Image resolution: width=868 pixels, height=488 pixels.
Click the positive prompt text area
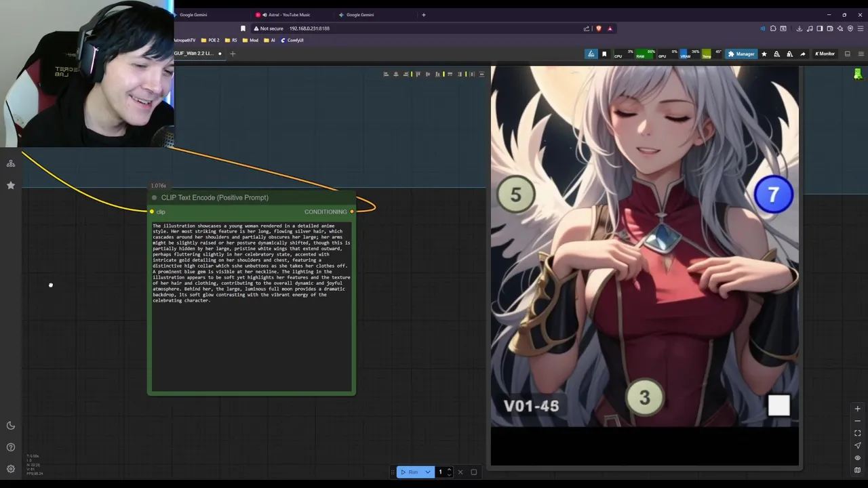click(252, 306)
